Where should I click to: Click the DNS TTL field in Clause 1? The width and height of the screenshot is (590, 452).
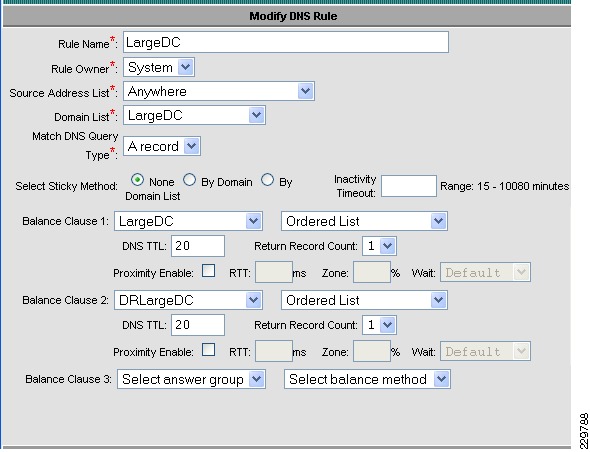coord(198,246)
